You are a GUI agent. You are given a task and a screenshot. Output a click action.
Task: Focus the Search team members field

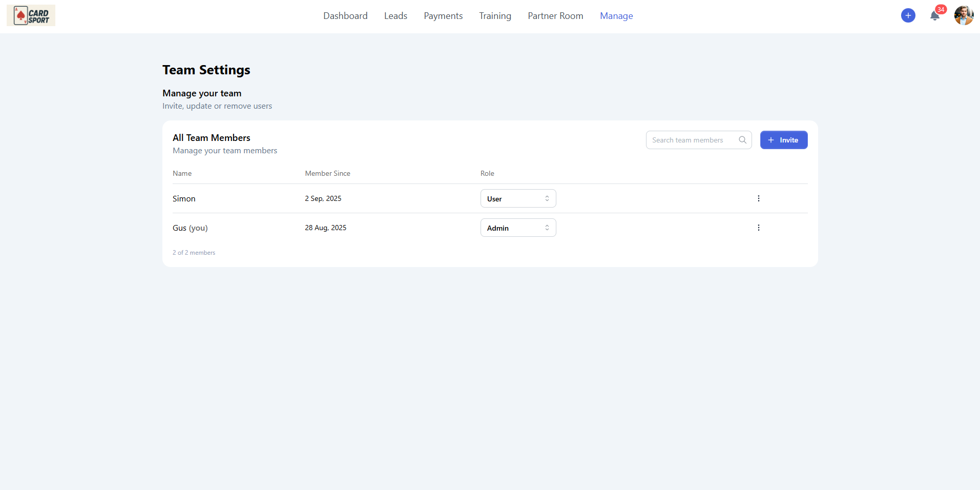pyautogui.click(x=692, y=140)
